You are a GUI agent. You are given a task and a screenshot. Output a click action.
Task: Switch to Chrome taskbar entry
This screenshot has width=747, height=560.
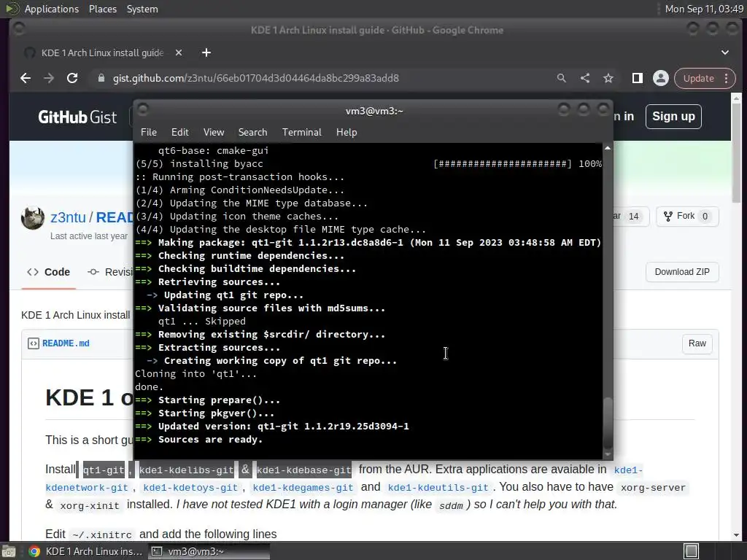coord(86,551)
